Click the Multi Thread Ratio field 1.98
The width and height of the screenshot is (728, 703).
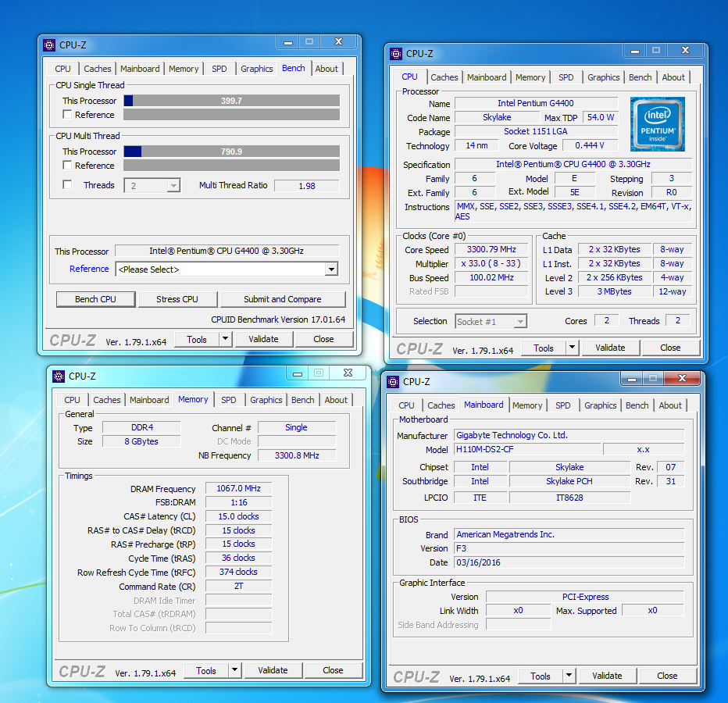click(x=307, y=186)
